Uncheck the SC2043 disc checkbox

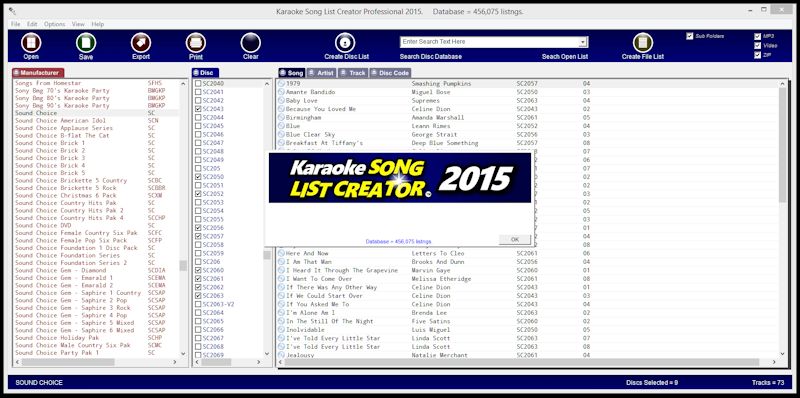[198, 109]
